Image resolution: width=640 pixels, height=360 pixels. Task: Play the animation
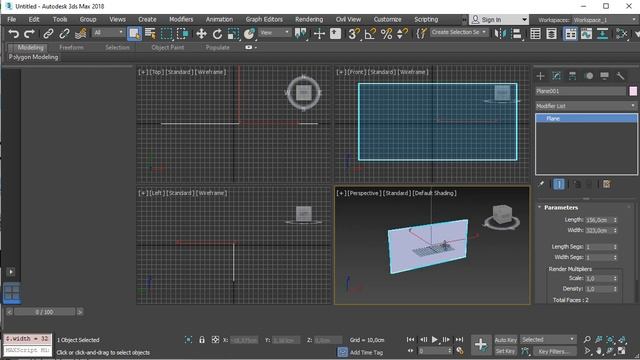click(434, 339)
